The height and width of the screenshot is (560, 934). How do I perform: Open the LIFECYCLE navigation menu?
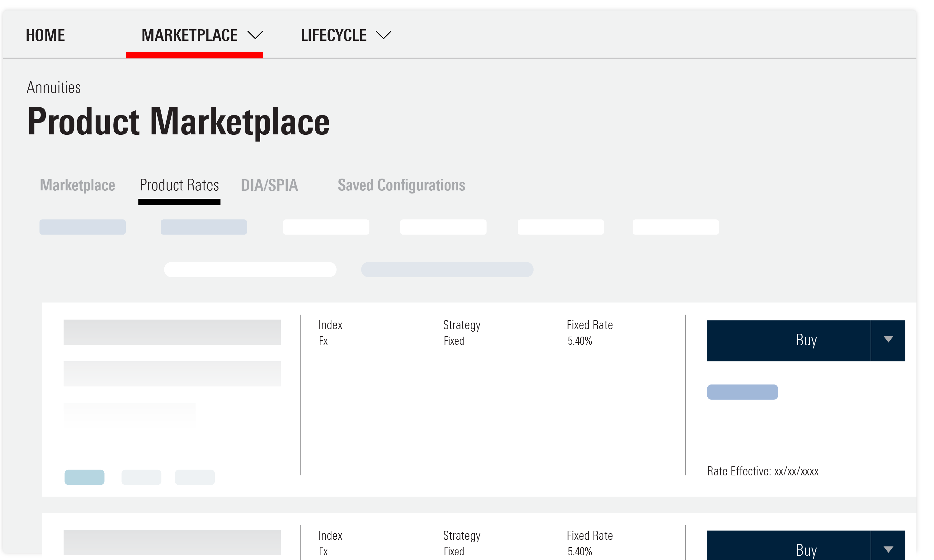[x=334, y=35]
